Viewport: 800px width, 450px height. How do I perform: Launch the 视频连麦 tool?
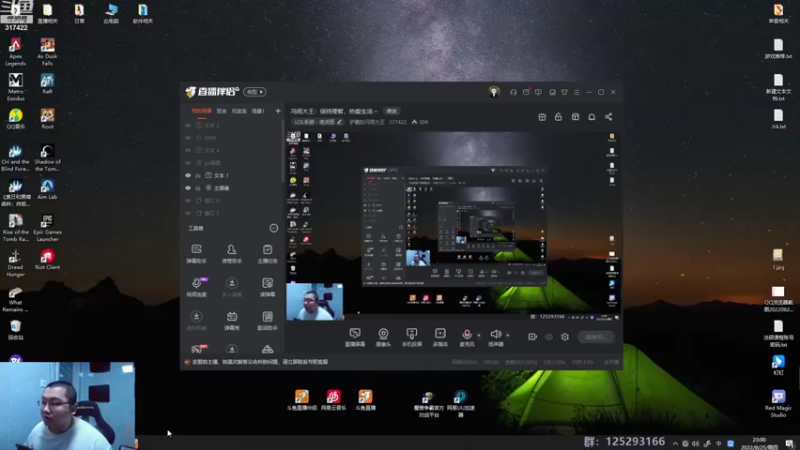196,287
